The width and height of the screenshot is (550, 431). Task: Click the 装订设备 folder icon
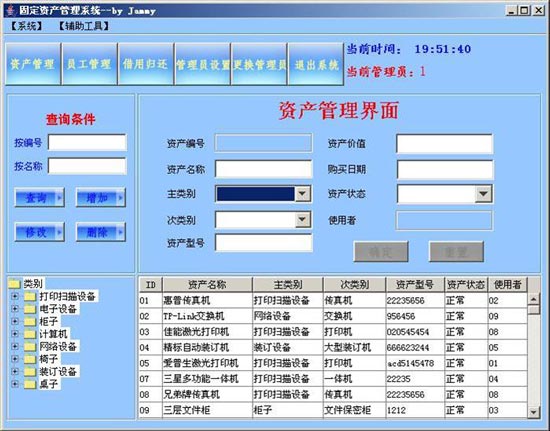click(x=30, y=372)
